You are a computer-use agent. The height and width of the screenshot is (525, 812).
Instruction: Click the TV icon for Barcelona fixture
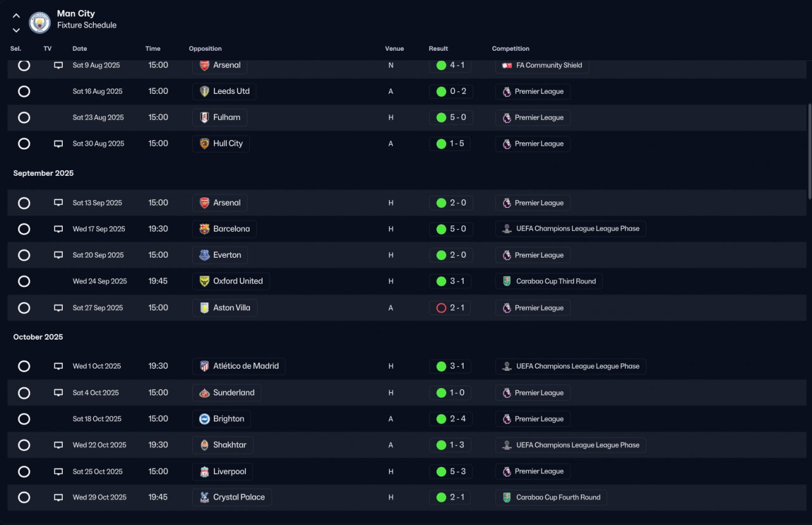58,229
